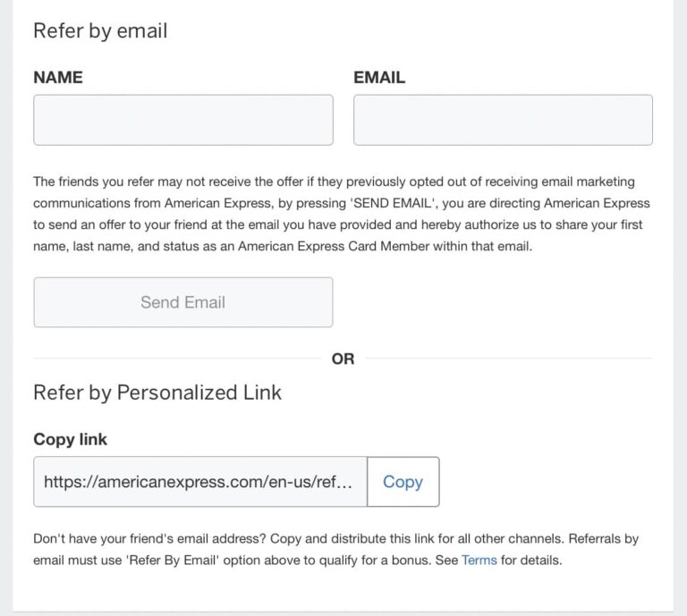Open the Terms link
687x616 pixels.
[479, 561]
